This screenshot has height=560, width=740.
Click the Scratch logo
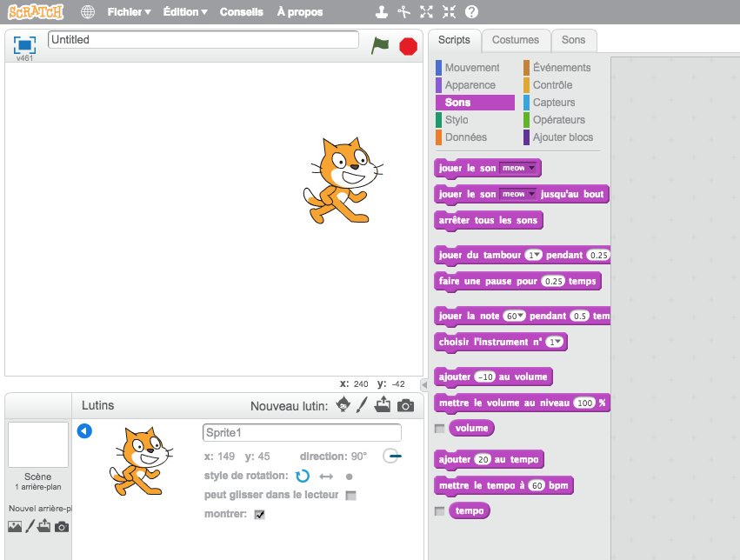(36, 12)
